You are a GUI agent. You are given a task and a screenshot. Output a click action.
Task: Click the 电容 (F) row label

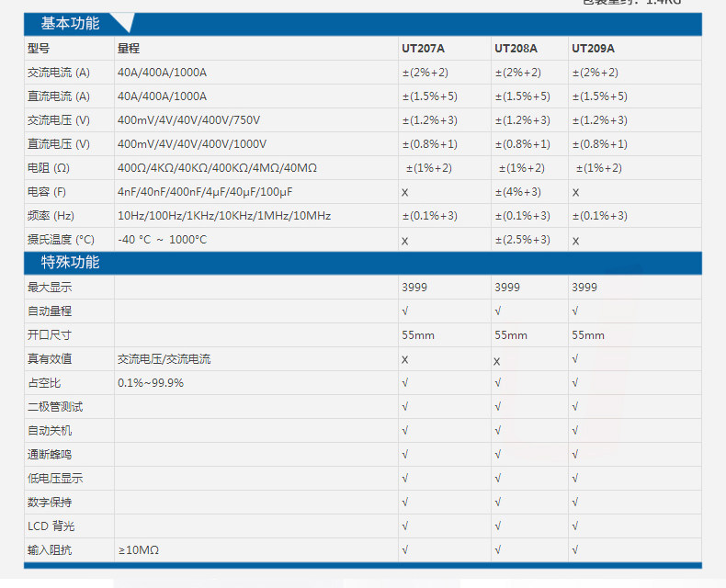(47, 192)
